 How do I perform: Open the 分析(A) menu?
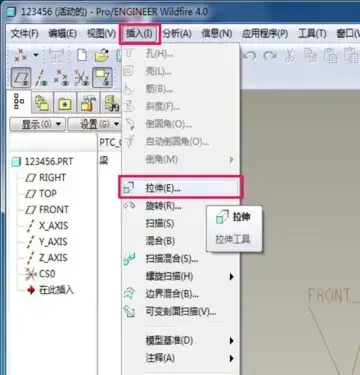pyautogui.click(x=177, y=33)
